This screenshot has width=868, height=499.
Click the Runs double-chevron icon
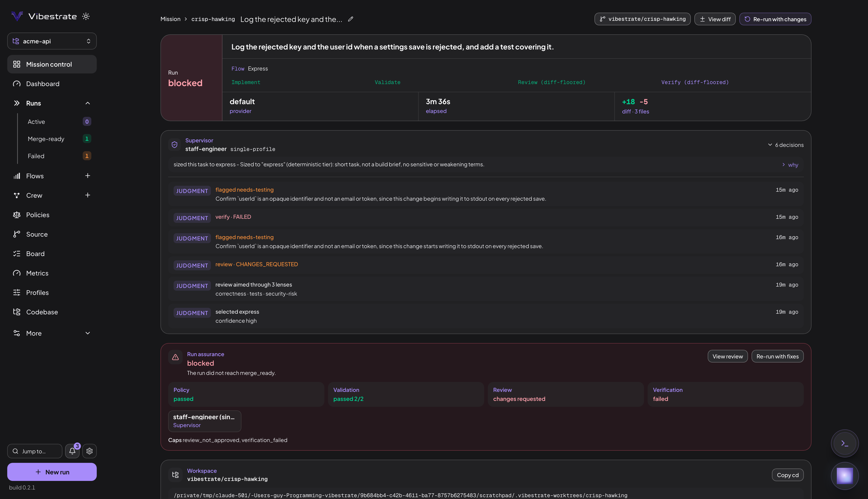pyautogui.click(x=17, y=103)
